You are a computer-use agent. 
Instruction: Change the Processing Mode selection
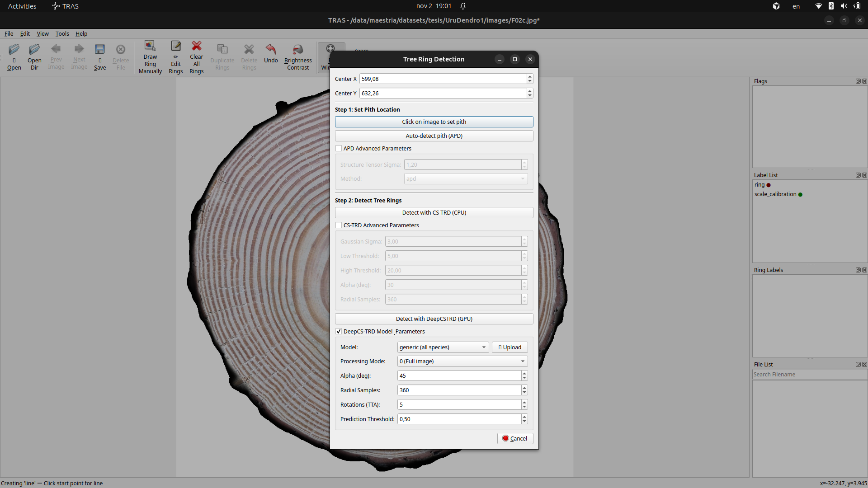462,361
